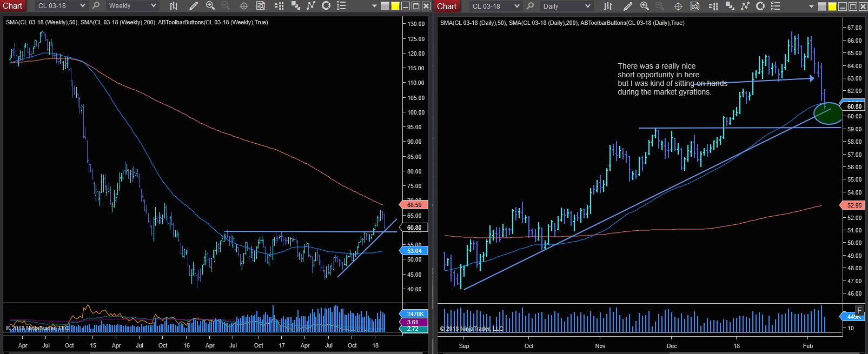The width and height of the screenshot is (868, 354).
Task: Select the 52.95 SMA marker on Daily chart
Action: pos(853,205)
